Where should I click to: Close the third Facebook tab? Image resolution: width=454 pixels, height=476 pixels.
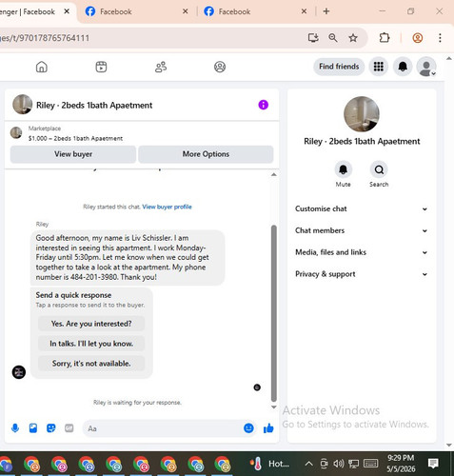point(304,11)
